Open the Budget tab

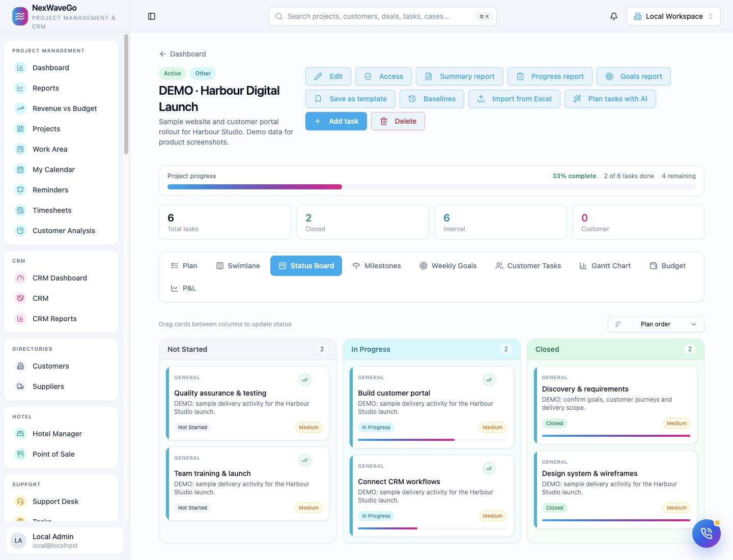click(668, 266)
